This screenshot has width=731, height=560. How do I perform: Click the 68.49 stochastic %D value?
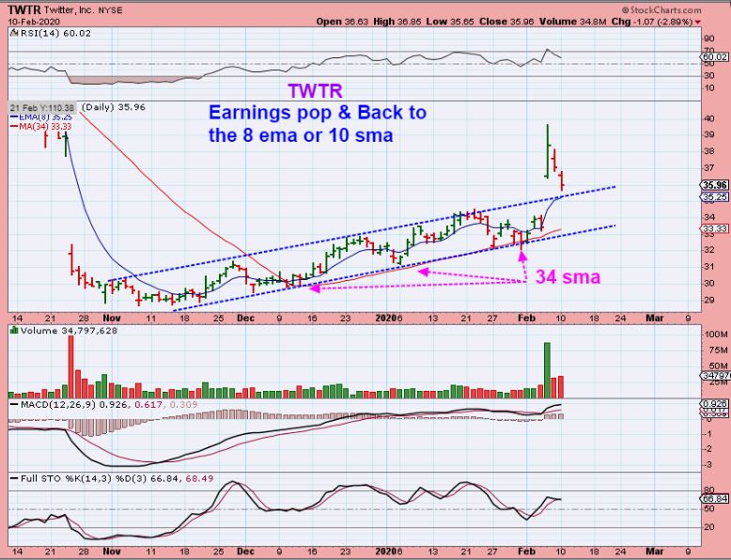pyautogui.click(x=199, y=478)
